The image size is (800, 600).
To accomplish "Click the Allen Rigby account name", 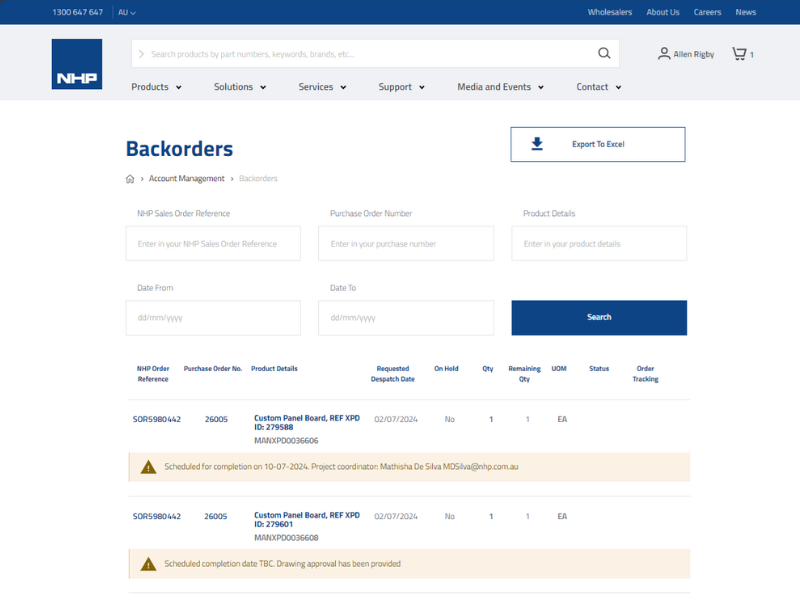I will [x=693, y=54].
